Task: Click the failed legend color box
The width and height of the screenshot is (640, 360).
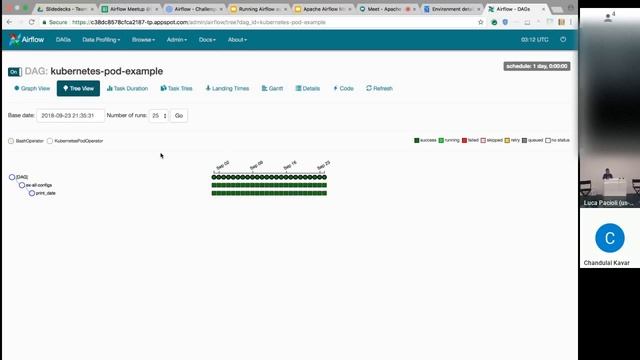Action: tap(464, 140)
